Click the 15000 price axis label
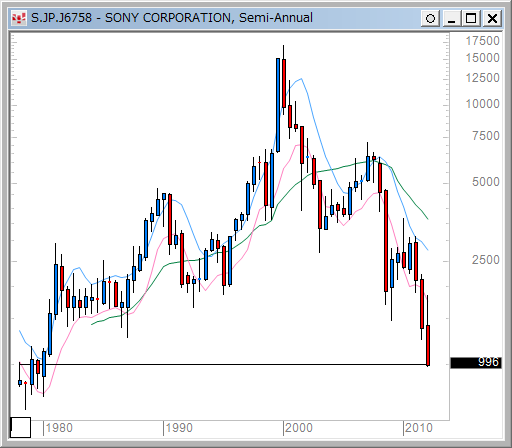Screen dimensions: 512x448 pos(482,58)
